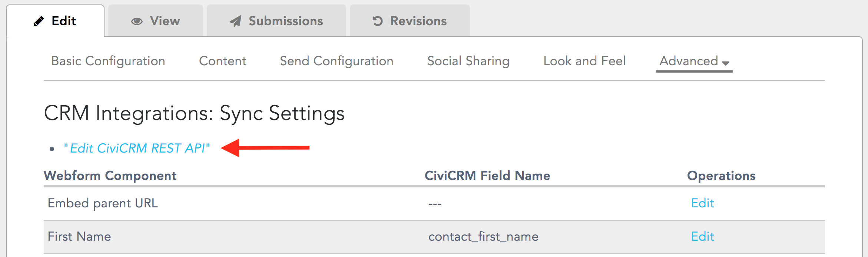The width and height of the screenshot is (868, 257).
Task: Open the Edit CiviCRM REST API link
Action: (137, 148)
